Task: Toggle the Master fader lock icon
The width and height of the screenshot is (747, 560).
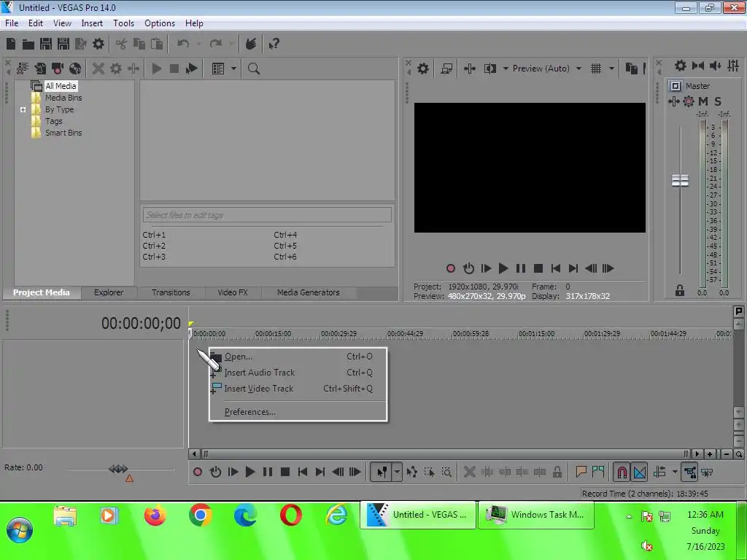Action: coord(680,290)
